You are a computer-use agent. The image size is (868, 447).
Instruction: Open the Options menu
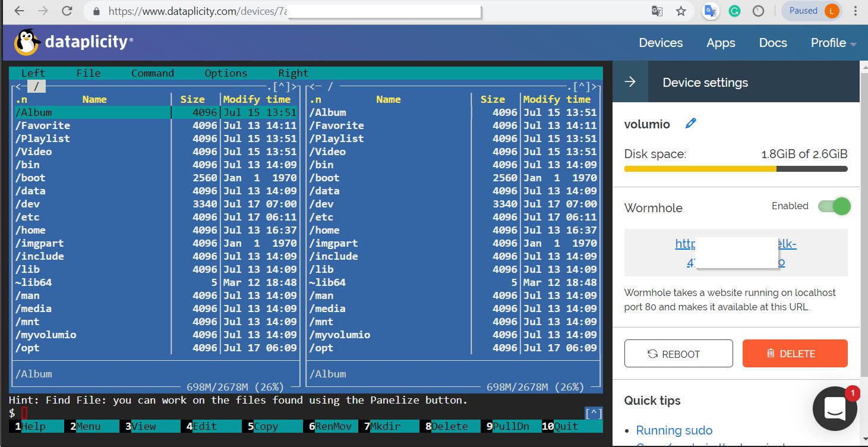pos(226,73)
